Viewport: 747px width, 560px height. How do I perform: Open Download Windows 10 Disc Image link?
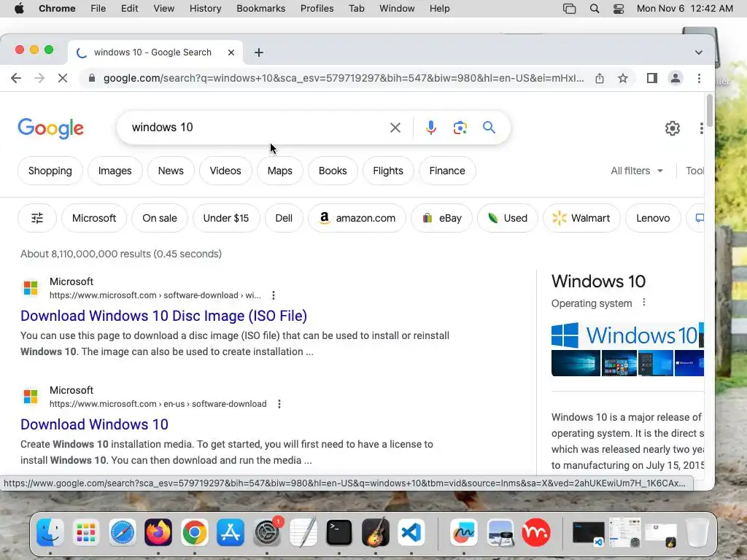(163, 316)
